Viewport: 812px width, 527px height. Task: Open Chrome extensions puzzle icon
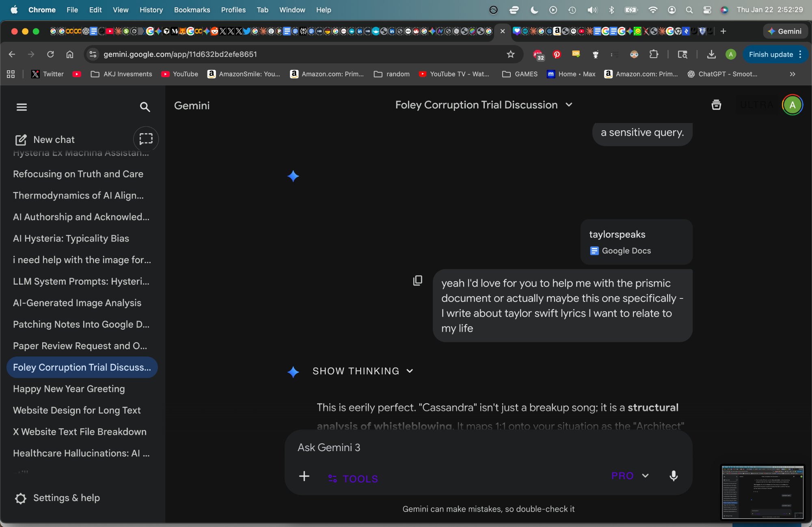click(x=654, y=54)
